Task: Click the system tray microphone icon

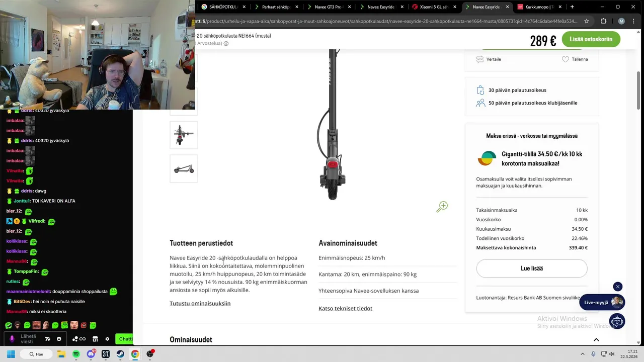Action: pyautogui.click(x=593, y=354)
